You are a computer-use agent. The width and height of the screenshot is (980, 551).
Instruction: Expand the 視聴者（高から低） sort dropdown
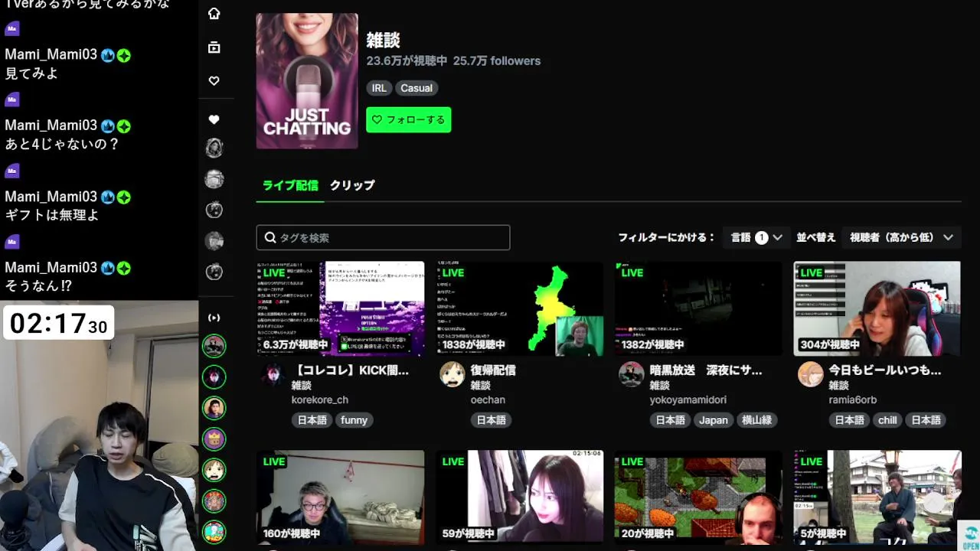pyautogui.click(x=901, y=237)
